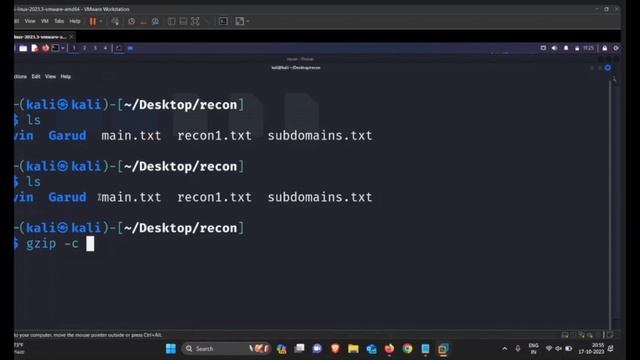Click the thumbnail bar layout icon in VMware toolbar
This screenshot has width=640, height=360.
(x=183, y=21)
